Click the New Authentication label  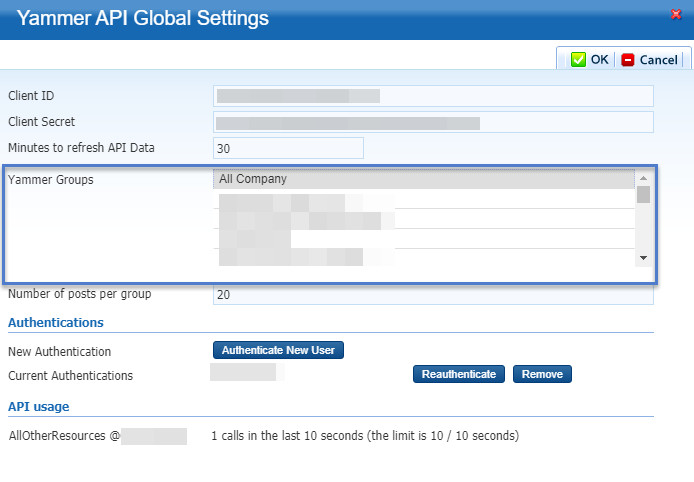[60, 352]
